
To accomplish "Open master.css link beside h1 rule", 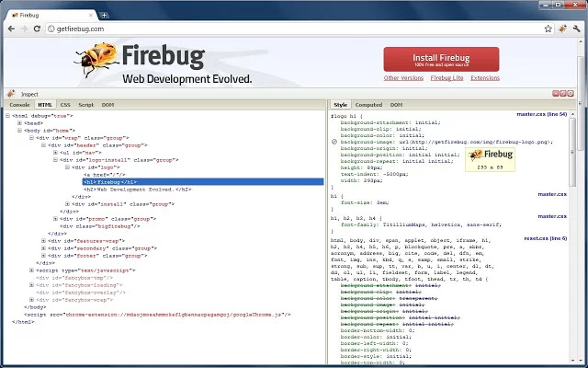I will tap(552, 194).
